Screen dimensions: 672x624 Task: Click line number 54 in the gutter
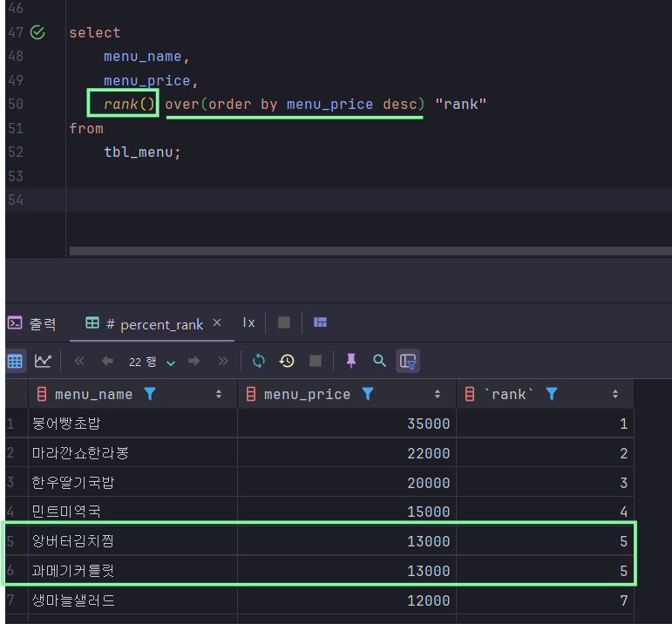pos(16,200)
